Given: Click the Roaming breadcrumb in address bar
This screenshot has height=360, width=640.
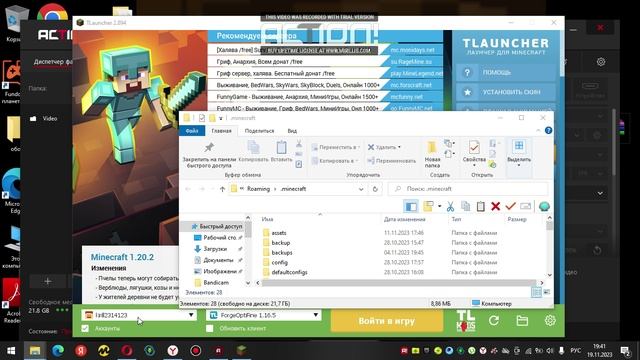Looking at the screenshot, I should click(x=258, y=189).
